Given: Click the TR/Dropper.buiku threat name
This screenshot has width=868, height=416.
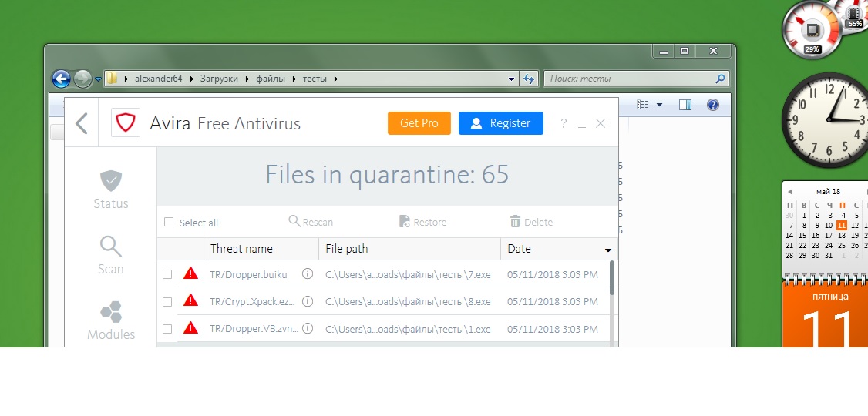Looking at the screenshot, I should [248, 274].
